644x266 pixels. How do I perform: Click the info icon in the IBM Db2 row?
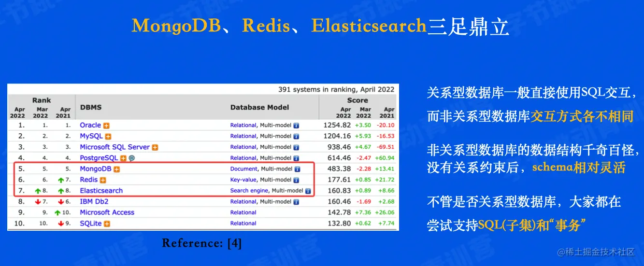(296, 202)
